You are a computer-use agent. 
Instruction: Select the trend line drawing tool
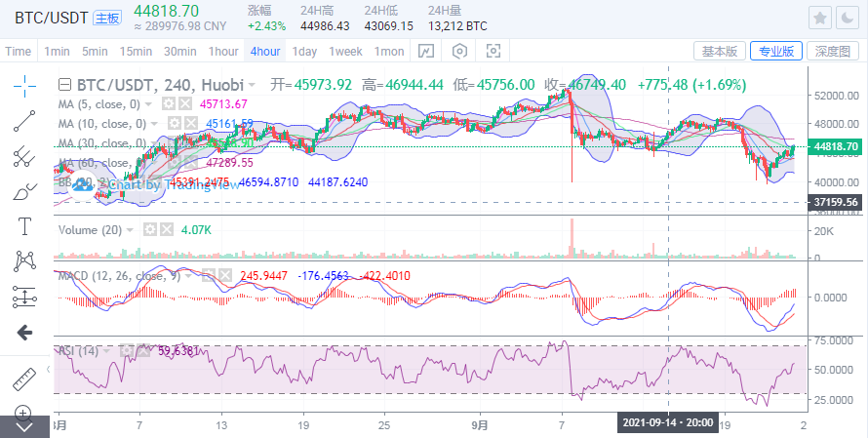[25, 120]
